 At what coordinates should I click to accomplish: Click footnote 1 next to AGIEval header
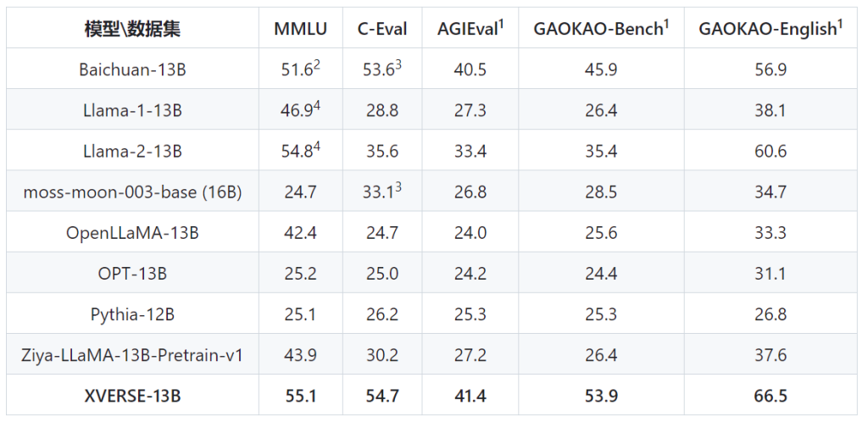[502, 24]
